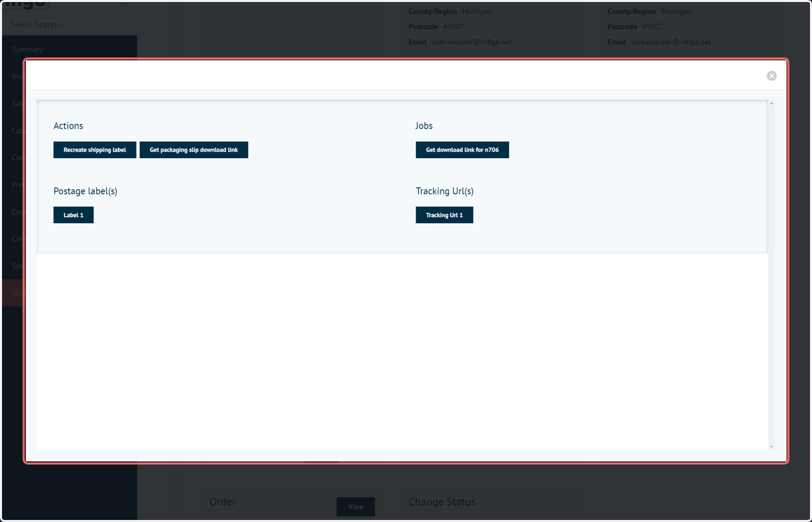812x522 pixels.
Task: Click the Jobs heading text
Action: click(424, 126)
